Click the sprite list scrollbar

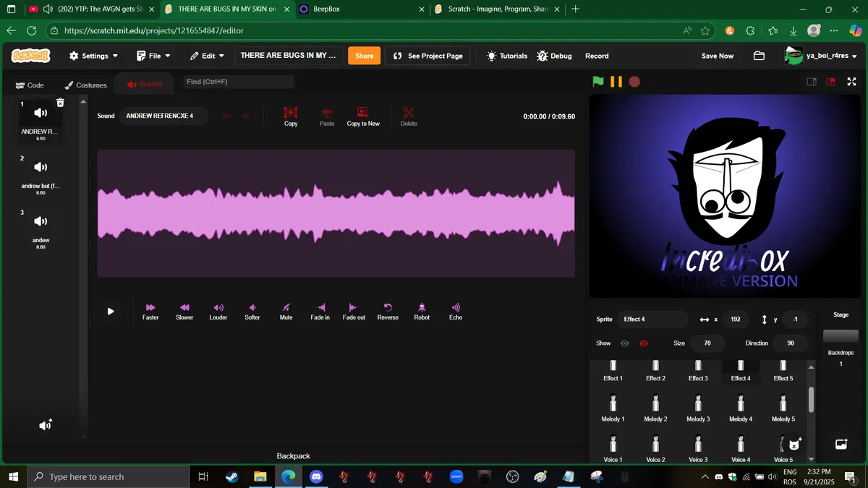point(811,399)
